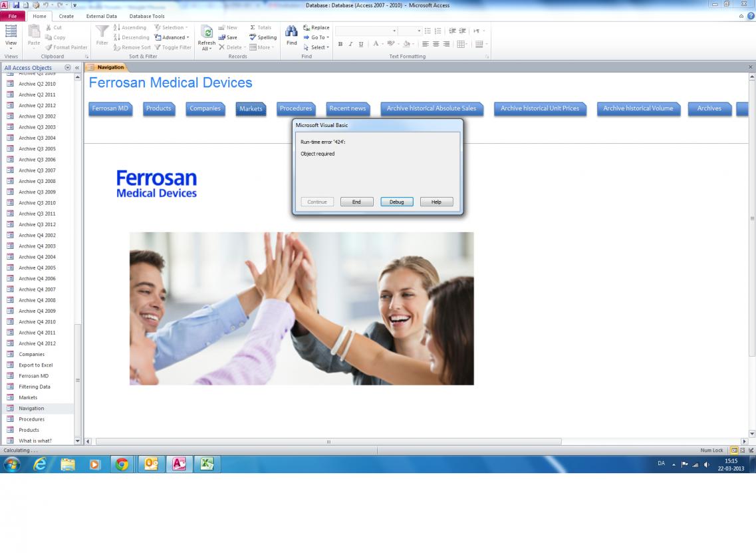Select Archive historical Unit Prices tab

(540, 108)
